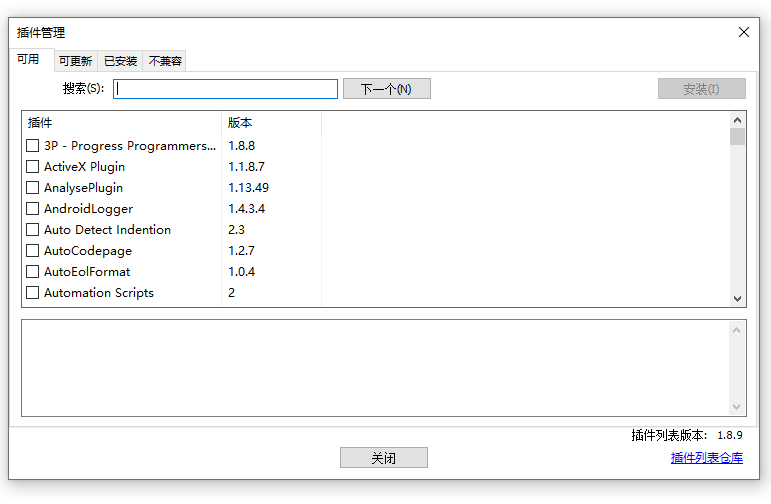
Task: Tick the Auto Detect Indention checkbox
Action: (32, 230)
